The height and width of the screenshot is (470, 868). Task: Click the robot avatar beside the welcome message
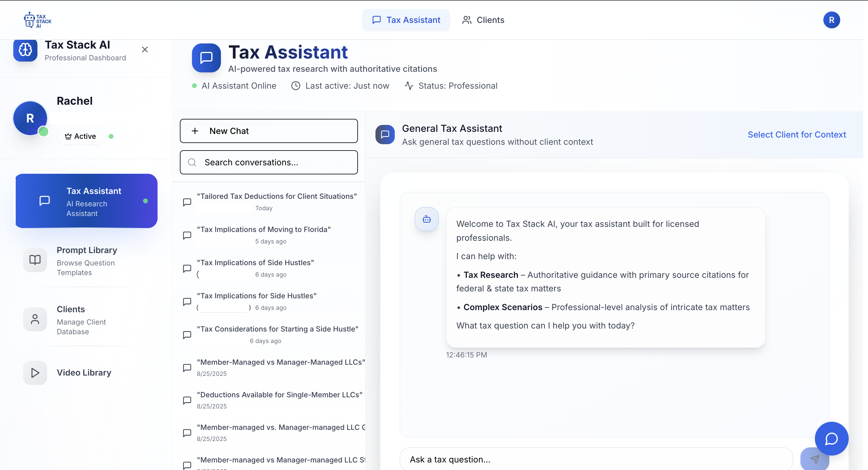[x=426, y=219]
